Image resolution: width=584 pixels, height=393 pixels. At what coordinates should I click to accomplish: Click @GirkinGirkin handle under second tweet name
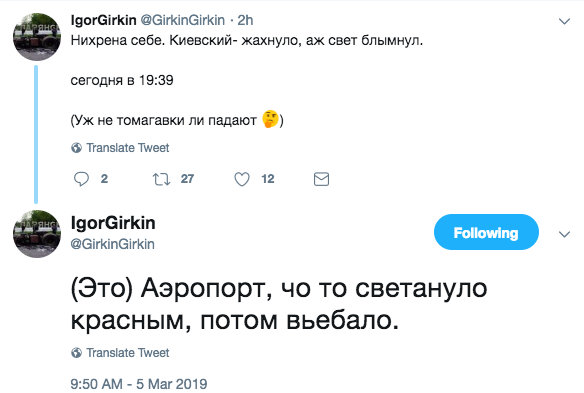[x=112, y=244]
